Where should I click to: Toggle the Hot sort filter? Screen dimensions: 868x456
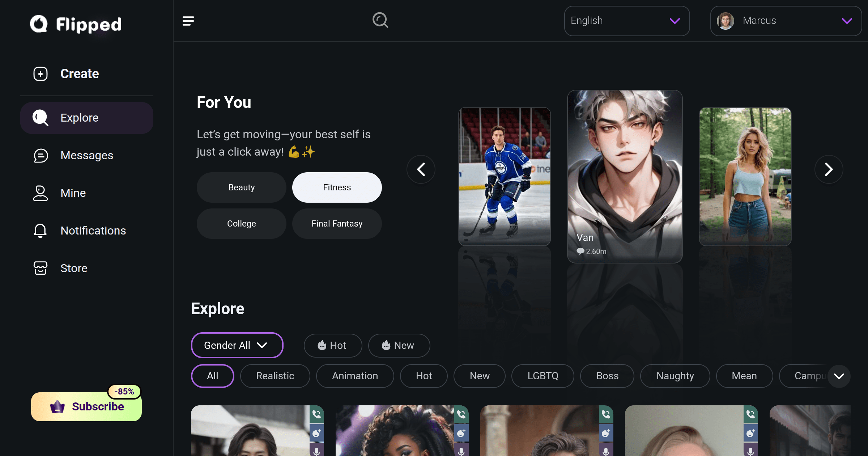coord(332,346)
